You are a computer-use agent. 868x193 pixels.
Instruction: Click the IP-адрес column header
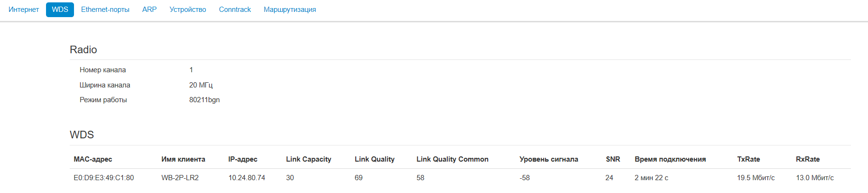(x=243, y=159)
